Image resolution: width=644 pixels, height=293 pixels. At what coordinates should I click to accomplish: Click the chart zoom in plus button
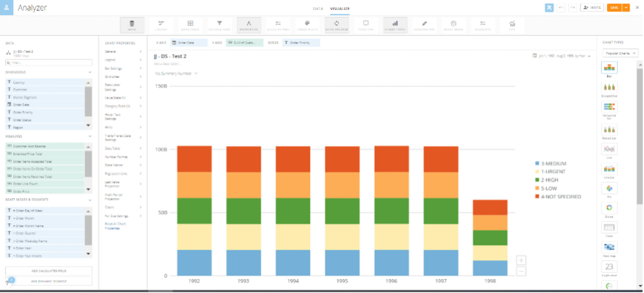[x=521, y=260]
